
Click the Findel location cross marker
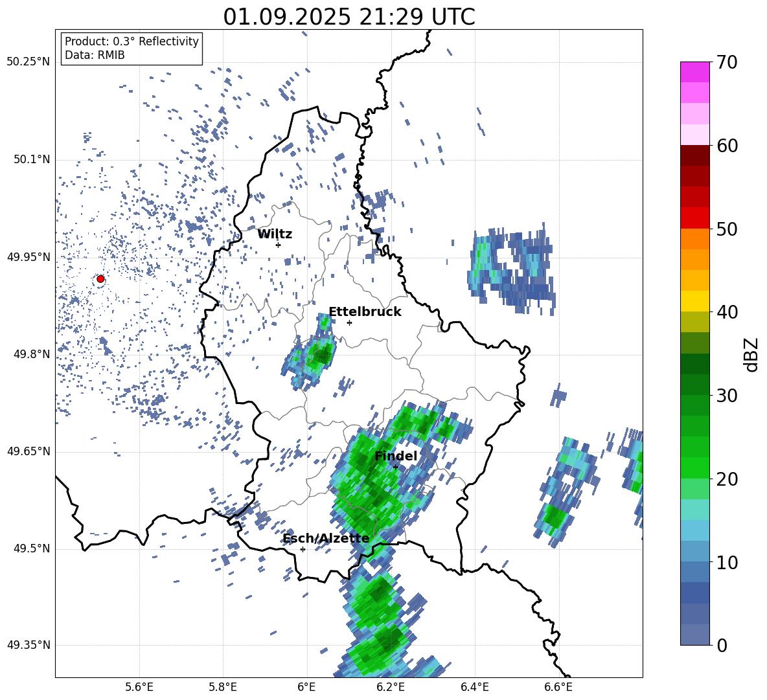pyautogui.click(x=395, y=467)
